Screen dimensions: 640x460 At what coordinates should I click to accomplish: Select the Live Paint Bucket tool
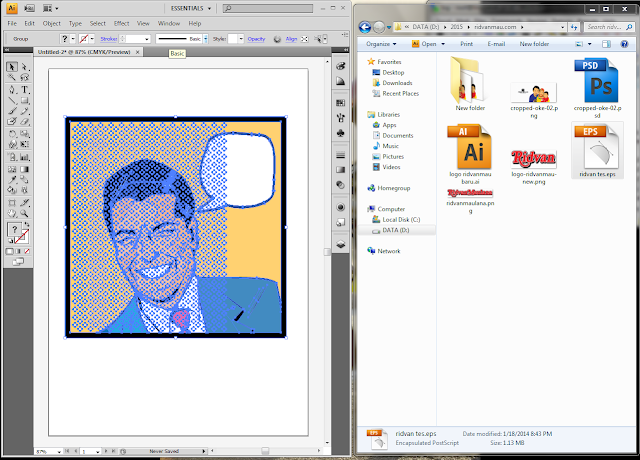pyautogui.click(x=12, y=190)
